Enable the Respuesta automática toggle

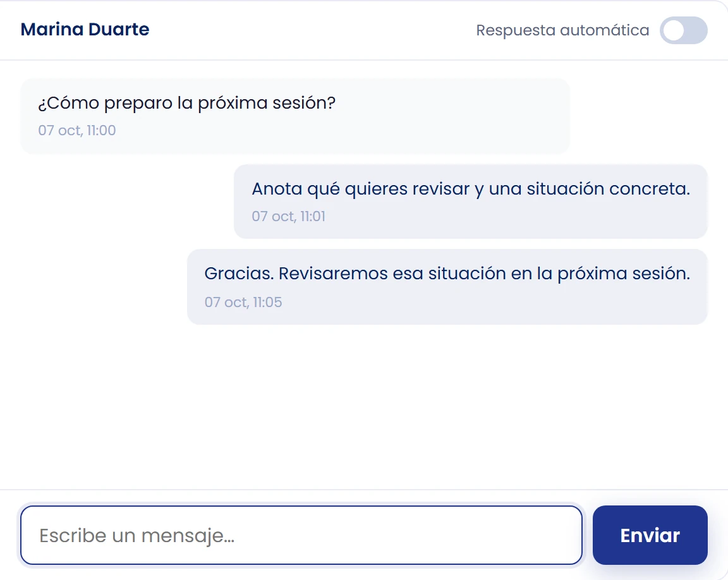coord(683,30)
